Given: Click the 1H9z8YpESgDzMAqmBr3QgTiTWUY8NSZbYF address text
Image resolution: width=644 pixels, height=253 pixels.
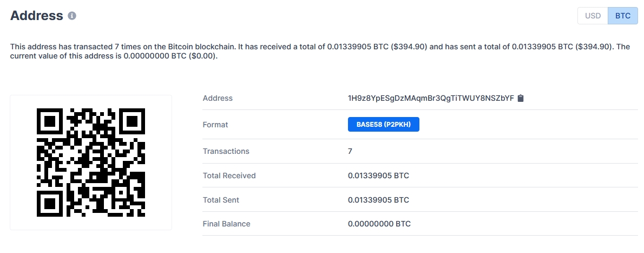Looking at the screenshot, I should click(x=431, y=98).
